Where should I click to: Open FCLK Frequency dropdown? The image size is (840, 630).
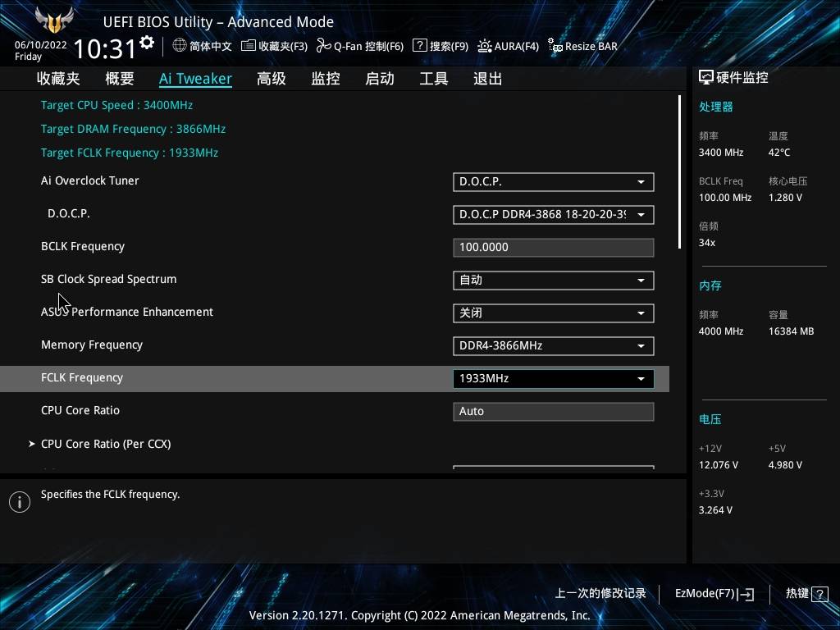[x=554, y=379]
